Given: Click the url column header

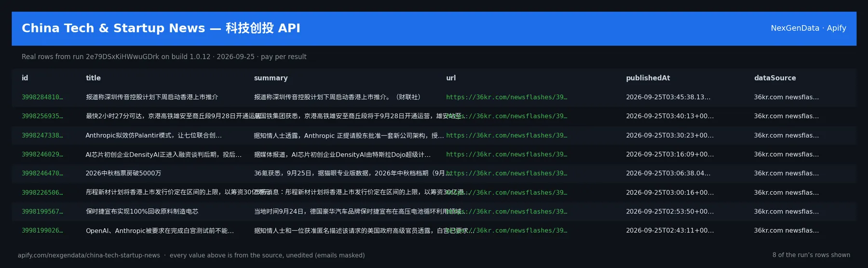Looking at the screenshot, I should click(451, 78).
